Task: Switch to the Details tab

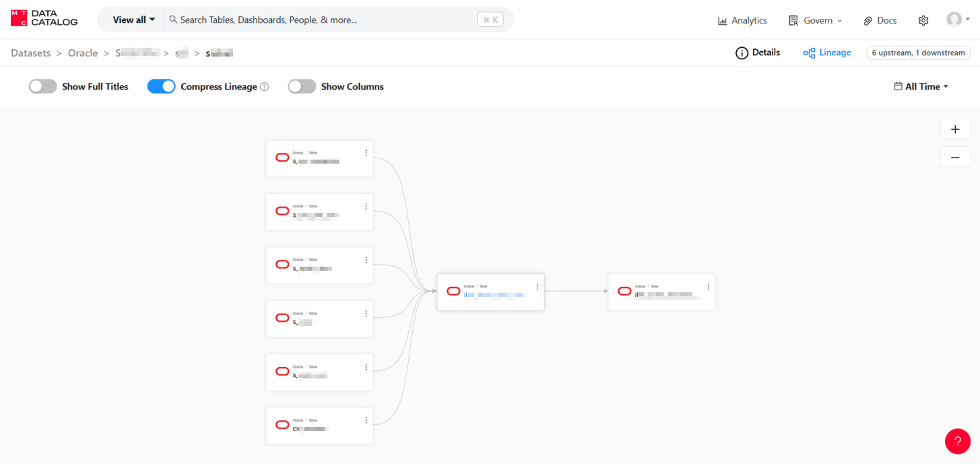Action: tap(758, 53)
